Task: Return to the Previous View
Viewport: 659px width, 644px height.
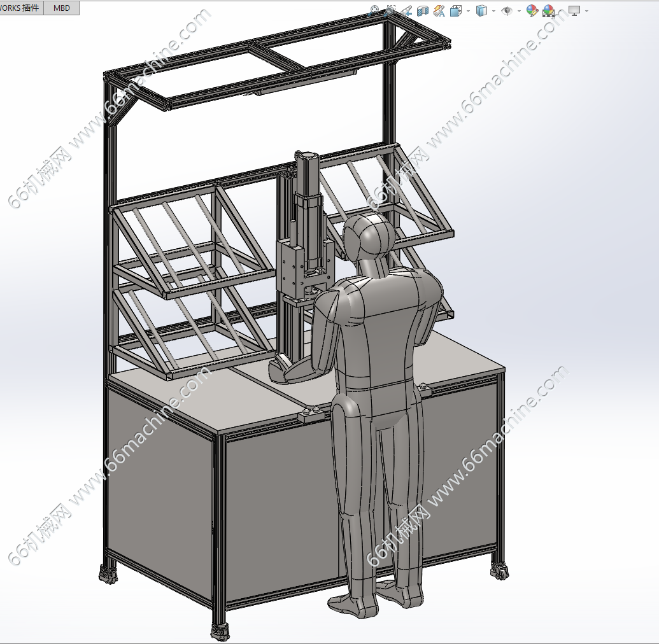Action: [406, 11]
